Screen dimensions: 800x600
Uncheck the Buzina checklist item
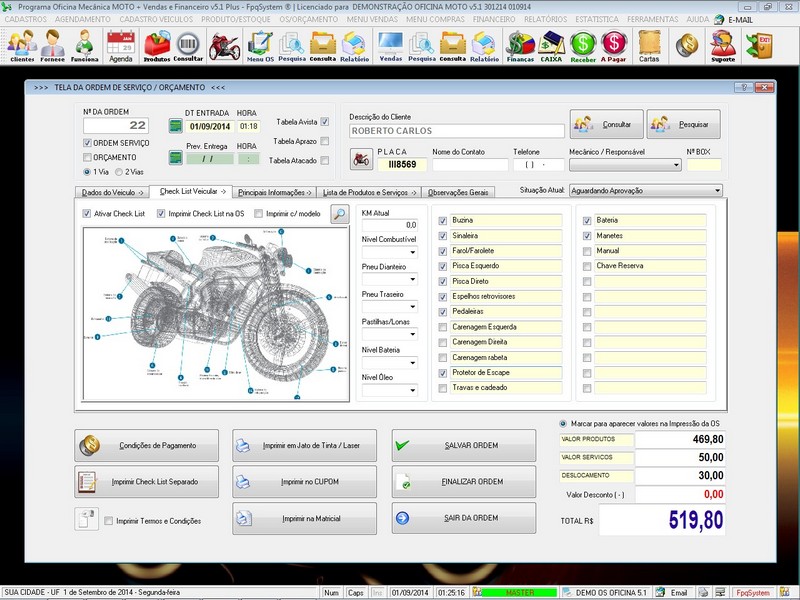443,220
